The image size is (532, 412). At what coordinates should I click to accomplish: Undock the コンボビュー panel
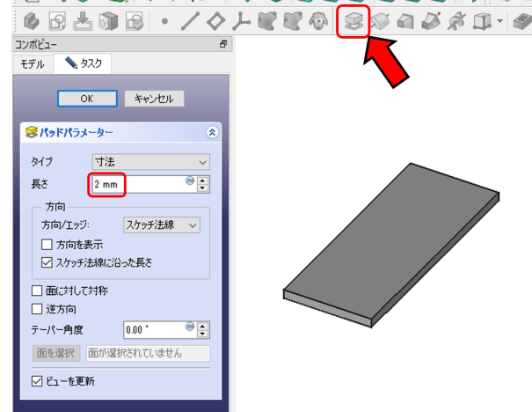222,44
